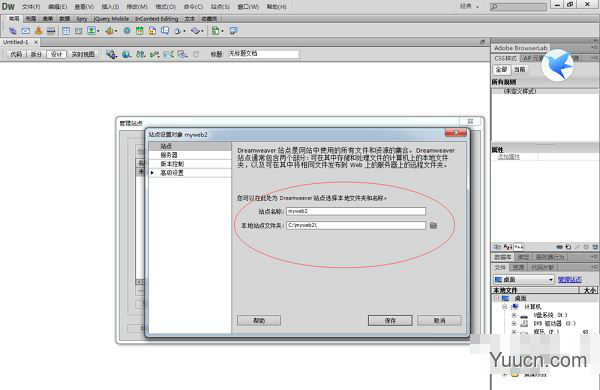
Task: Click the Delete CSS Rule trash icon
Action: tap(595, 247)
